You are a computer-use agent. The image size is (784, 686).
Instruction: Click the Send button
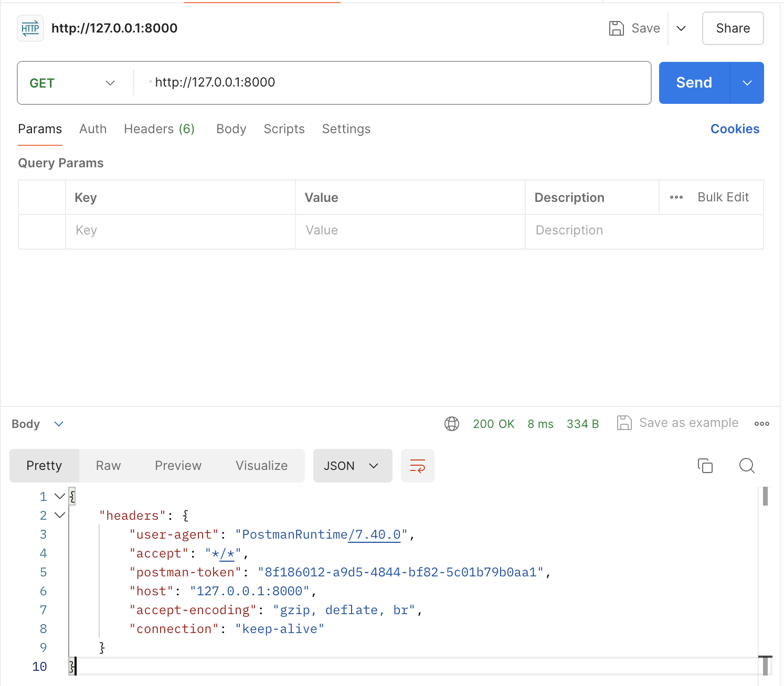[x=694, y=83]
